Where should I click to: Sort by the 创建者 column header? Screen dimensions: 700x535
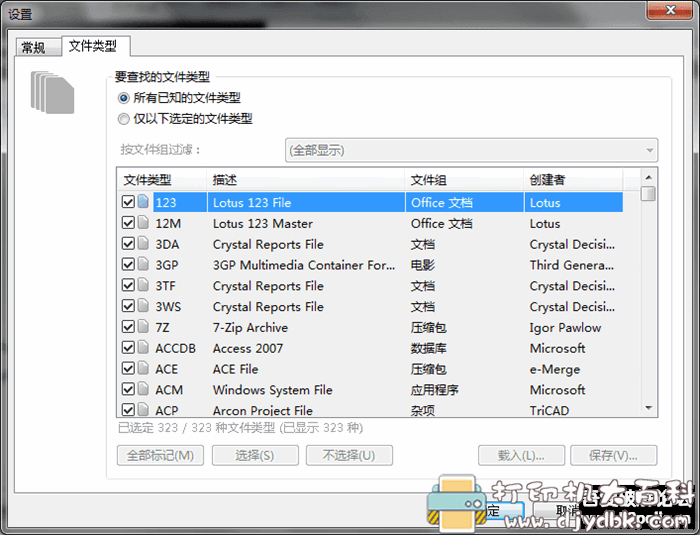[x=573, y=180]
